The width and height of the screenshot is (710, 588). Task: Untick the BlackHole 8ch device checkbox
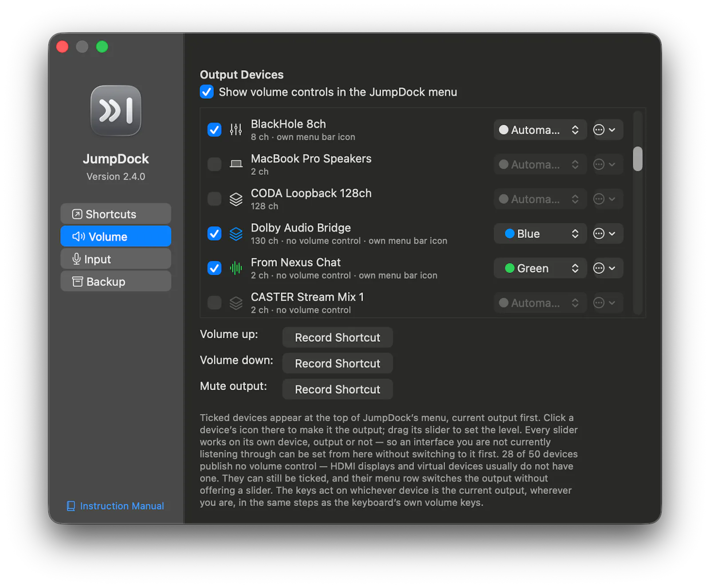click(214, 130)
